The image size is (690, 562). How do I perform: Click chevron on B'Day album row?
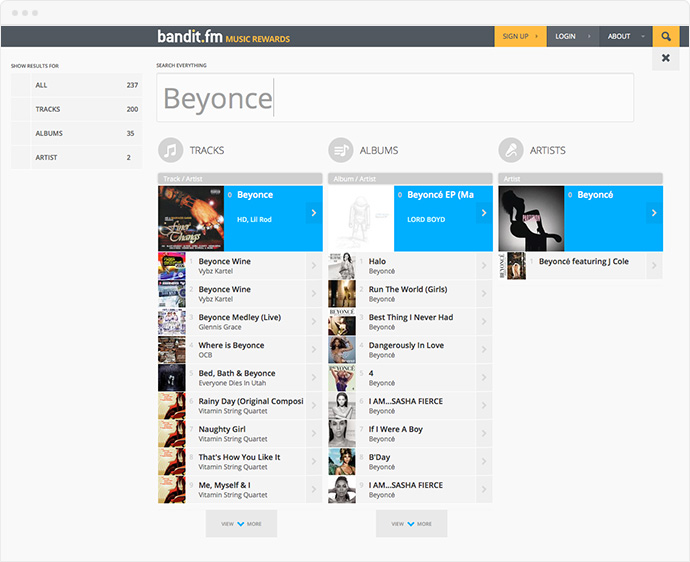coord(484,462)
